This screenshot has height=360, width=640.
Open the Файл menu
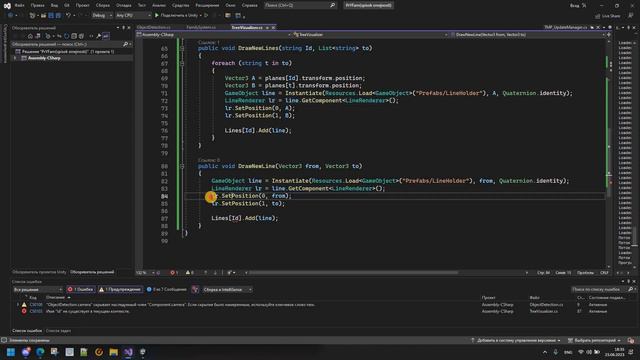[x=19, y=5]
